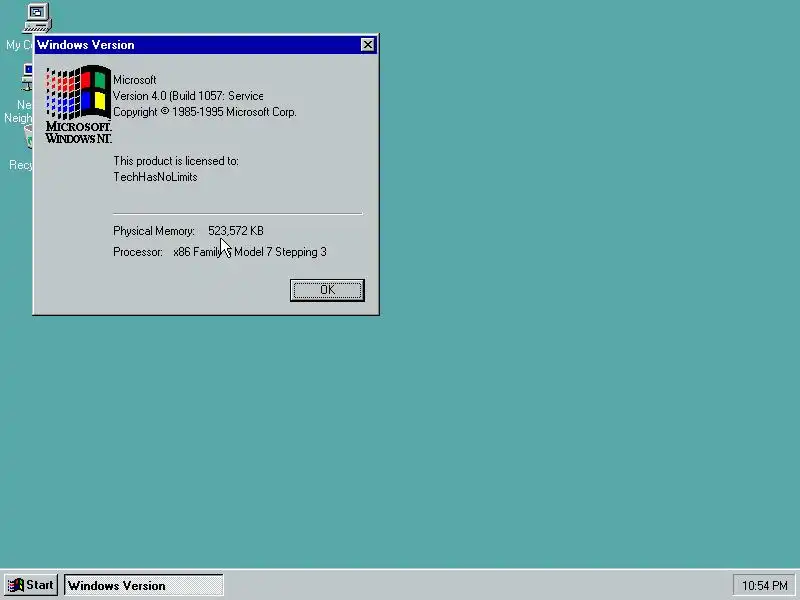Click the 'Microsoft' text line in dialog
800x600 pixels.
pos(135,80)
